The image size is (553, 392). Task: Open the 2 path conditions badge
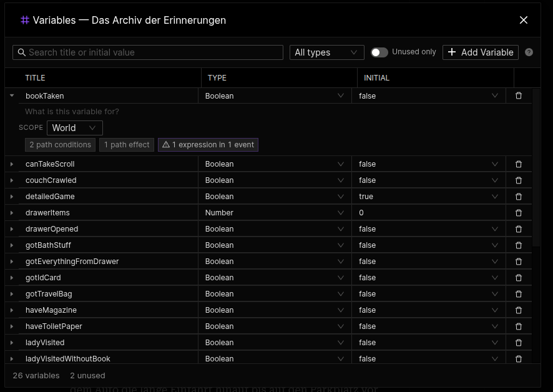(60, 145)
